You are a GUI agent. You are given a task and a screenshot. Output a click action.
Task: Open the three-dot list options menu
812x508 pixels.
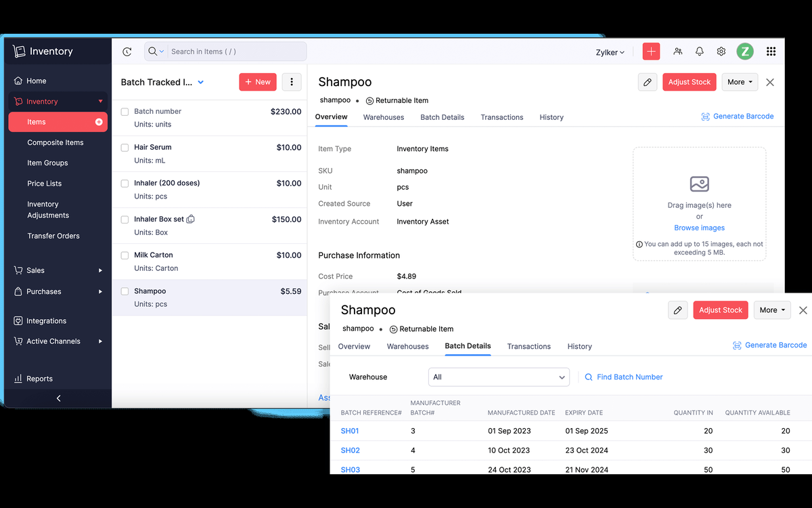pos(292,82)
